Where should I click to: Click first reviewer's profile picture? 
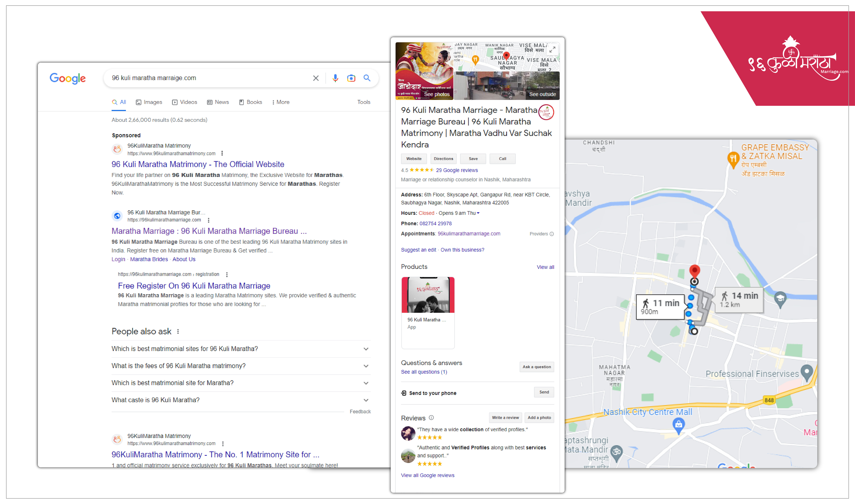[408, 434]
